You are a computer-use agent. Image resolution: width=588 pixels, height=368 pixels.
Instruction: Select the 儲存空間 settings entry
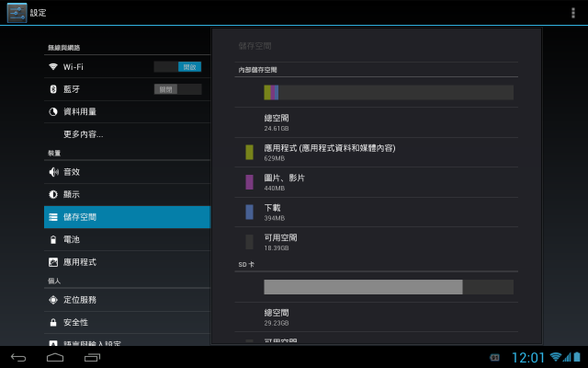tap(127, 217)
